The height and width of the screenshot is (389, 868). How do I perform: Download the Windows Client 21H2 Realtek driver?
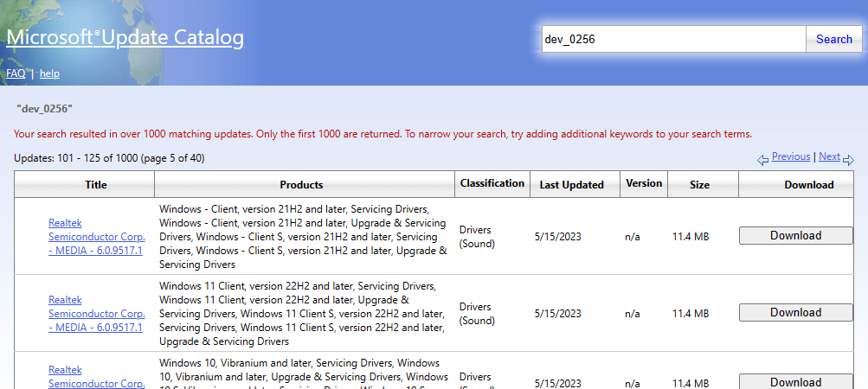click(x=795, y=236)
